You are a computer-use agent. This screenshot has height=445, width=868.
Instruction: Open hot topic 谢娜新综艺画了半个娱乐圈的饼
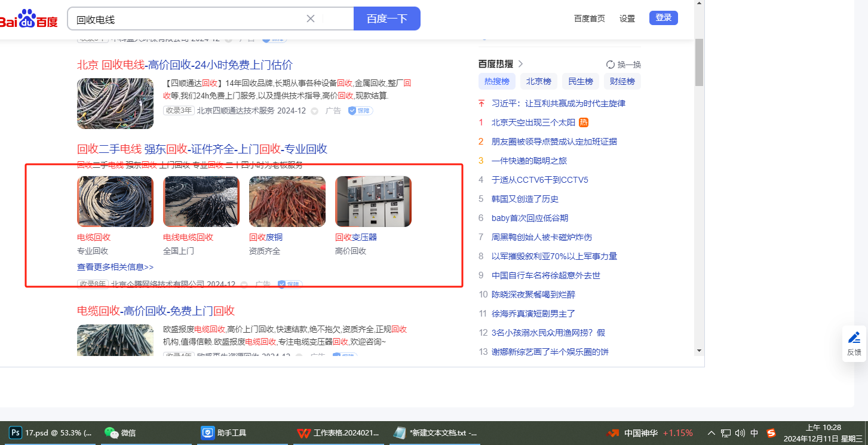click(x=550, y=352)
